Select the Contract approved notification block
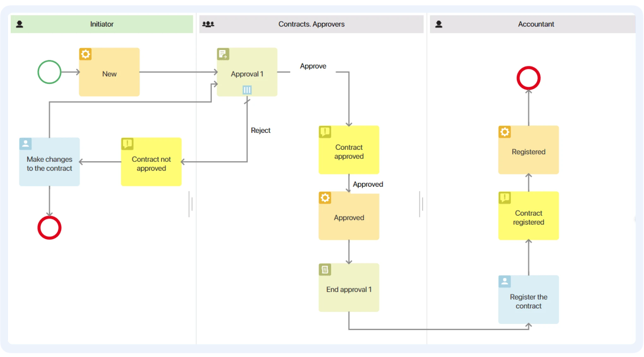The image size is (644, 357). click(x=349, y=151)
